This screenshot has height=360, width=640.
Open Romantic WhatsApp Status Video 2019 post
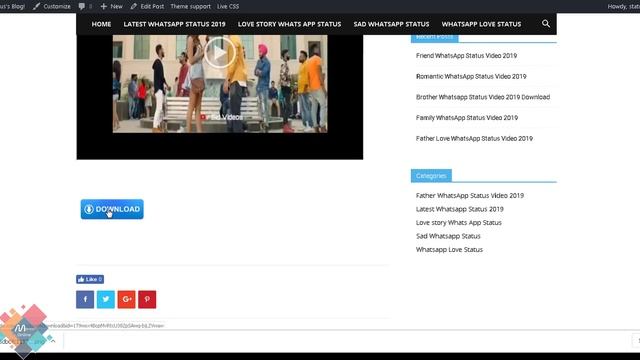pyautogui.click(x=471, y=76)
